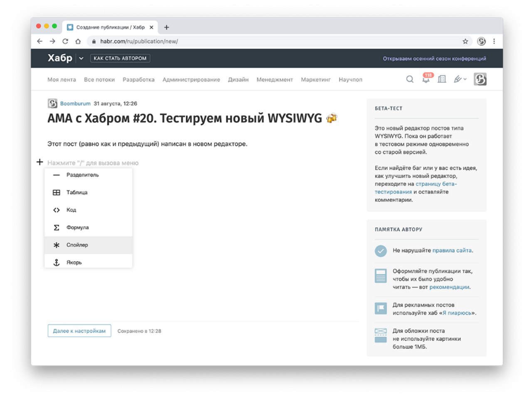Screen dimensions: 532x394
Task: Open Я пиарюсь hub link
Action: (x=457, y=313)
